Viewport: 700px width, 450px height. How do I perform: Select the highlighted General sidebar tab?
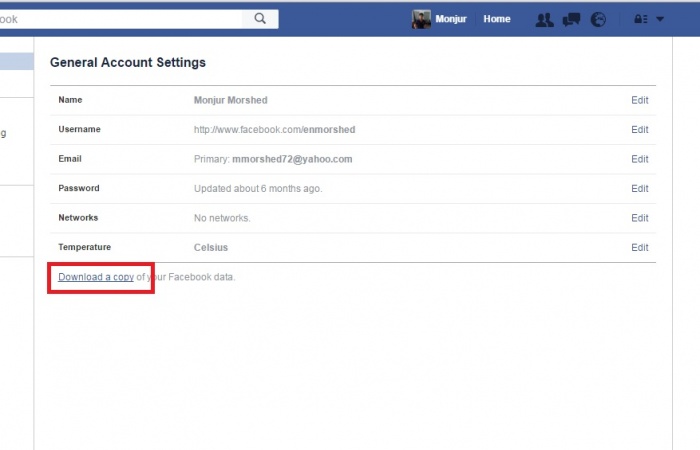[x=17, y=61]
